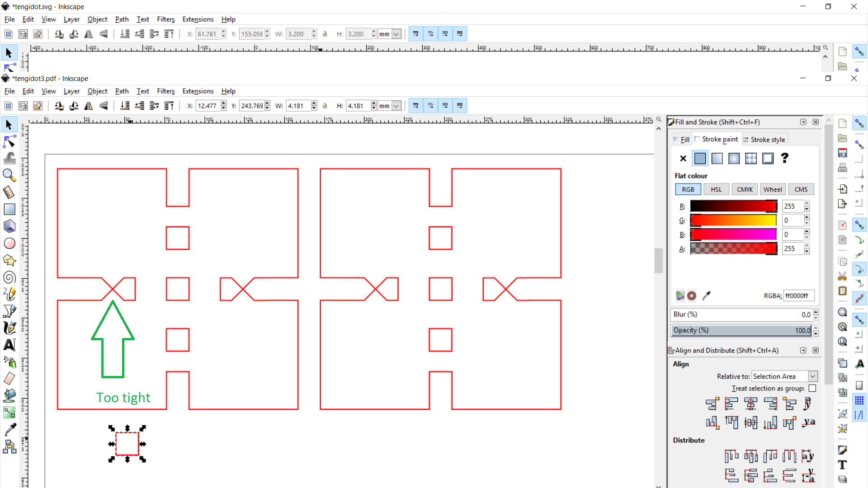Screen dimensions: 868x488
Task: Choose the Rectangle tool
Action: [9, 209]
